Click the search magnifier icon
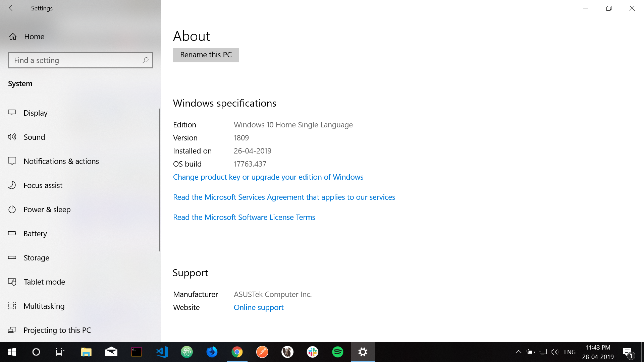Screen dimensions: 644x362 [x=145, y=60]
